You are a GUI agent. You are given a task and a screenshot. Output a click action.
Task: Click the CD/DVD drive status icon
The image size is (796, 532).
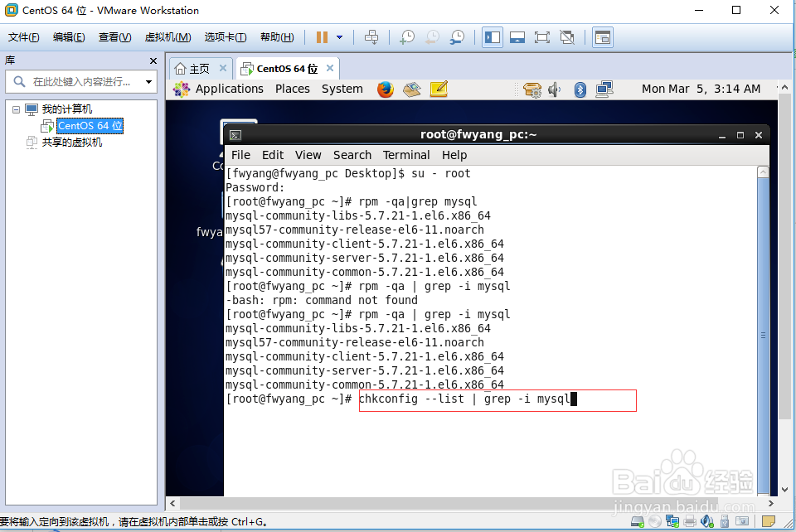coord(655,521)
